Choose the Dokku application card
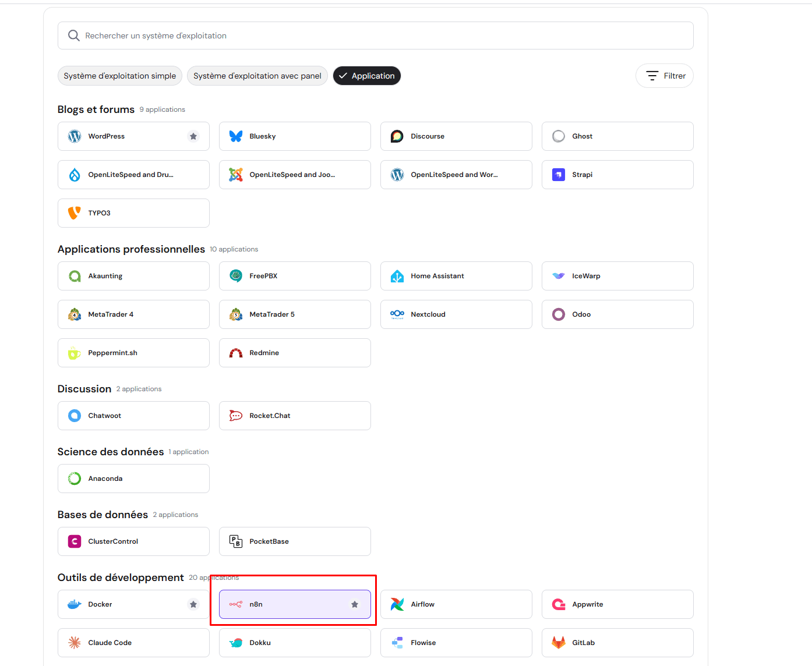 [x=295, y=643]
